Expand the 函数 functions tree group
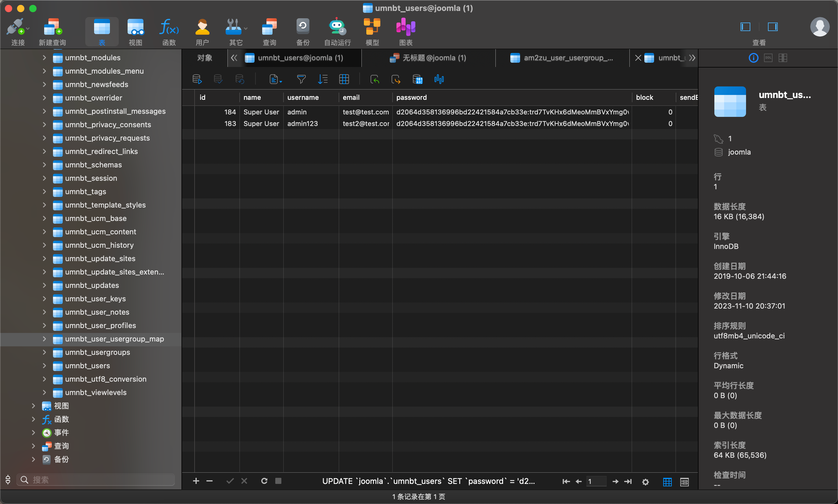Image resolution: width=838 pixels, height=504 pixels. coord(33,419)
